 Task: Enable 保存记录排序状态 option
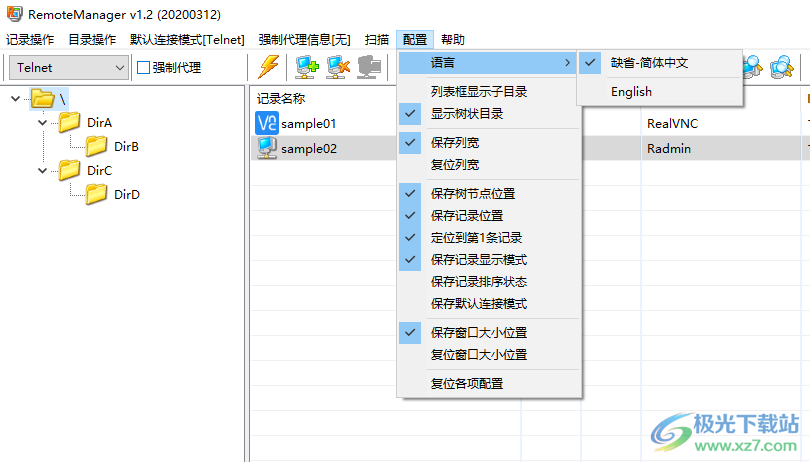tap(489, 282)
